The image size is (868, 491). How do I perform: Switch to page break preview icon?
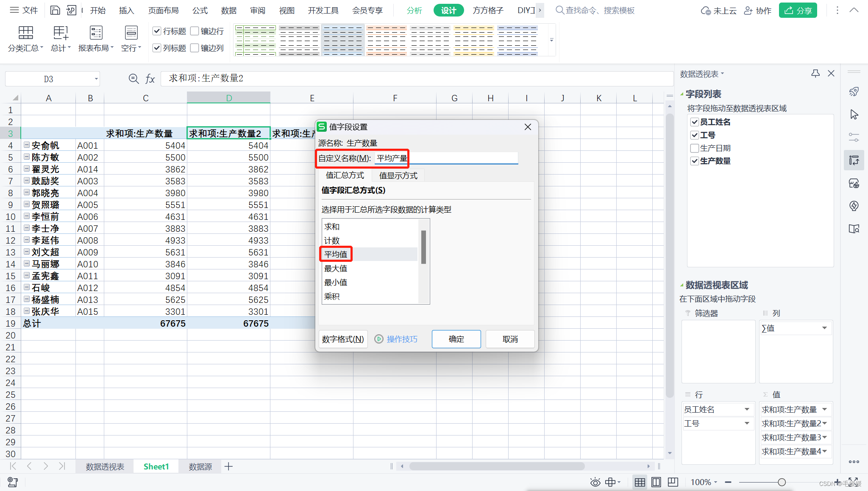pyautogui.click(x=673, y=482)
